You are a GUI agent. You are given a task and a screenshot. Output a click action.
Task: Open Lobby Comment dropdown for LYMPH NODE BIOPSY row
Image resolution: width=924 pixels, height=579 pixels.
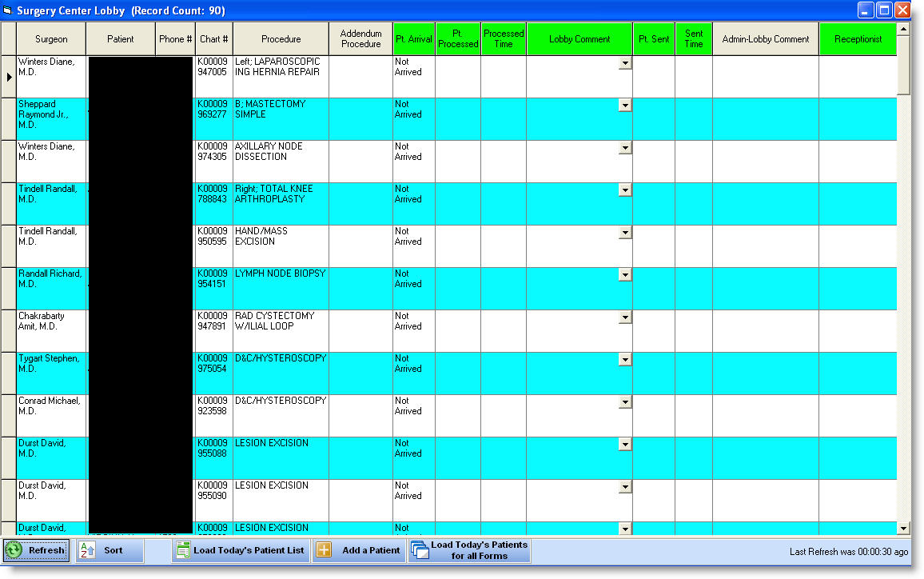pos(625,275)
